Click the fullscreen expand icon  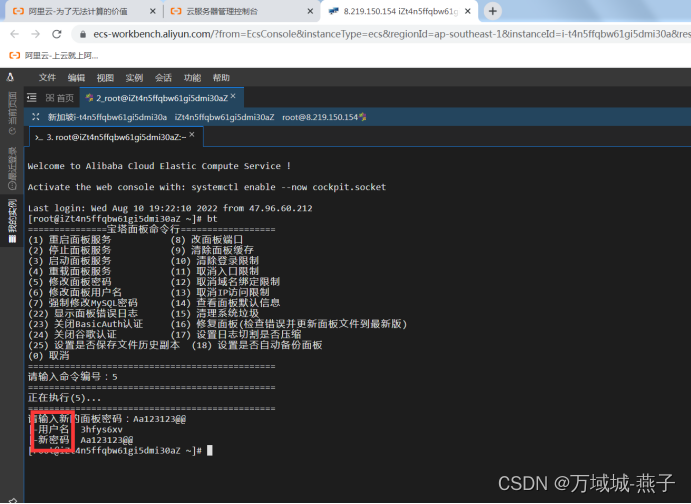(36, 117)
